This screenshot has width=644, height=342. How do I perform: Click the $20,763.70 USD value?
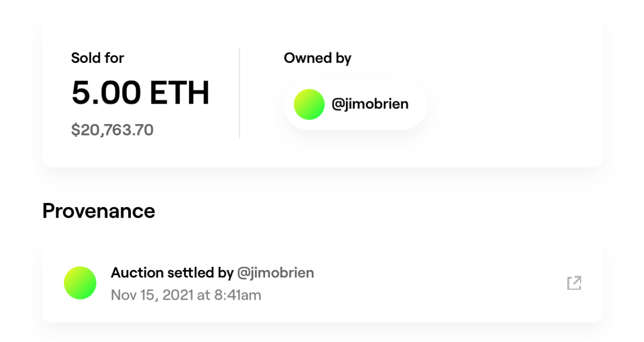click(x=112, y=129)
